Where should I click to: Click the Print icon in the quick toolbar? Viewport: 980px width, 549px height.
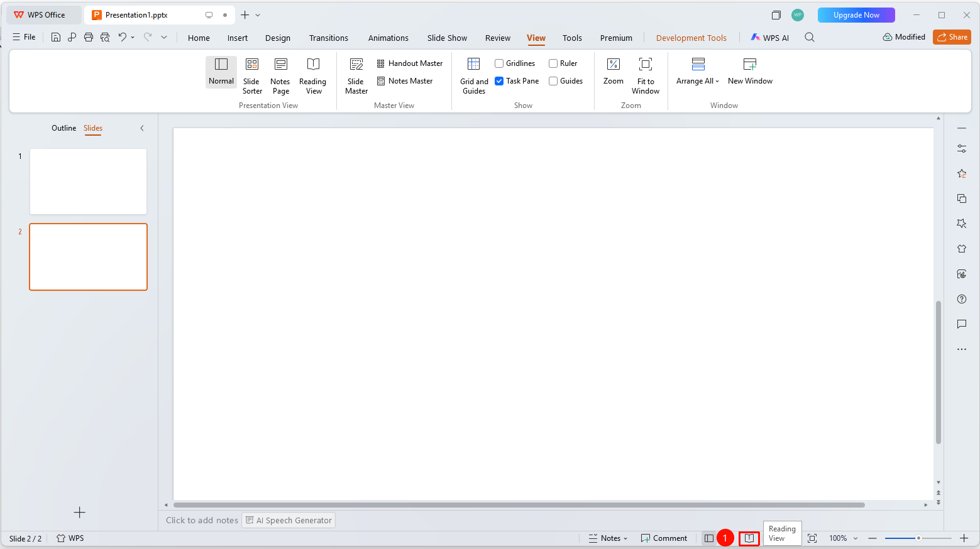point(89,37)
